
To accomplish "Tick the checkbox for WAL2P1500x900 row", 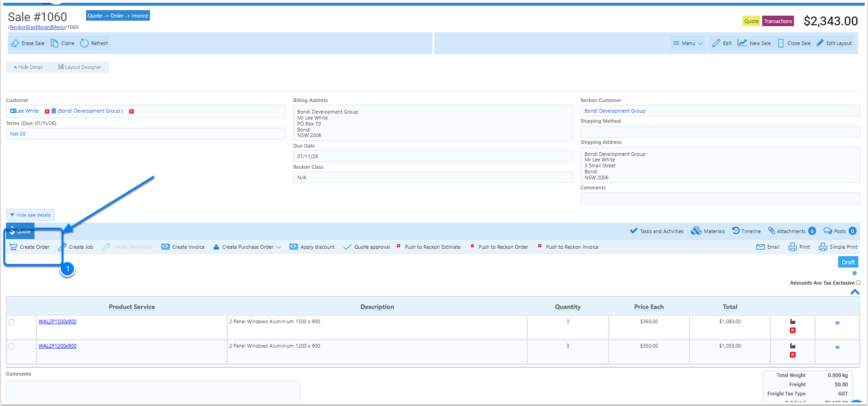I will (11, 322).
